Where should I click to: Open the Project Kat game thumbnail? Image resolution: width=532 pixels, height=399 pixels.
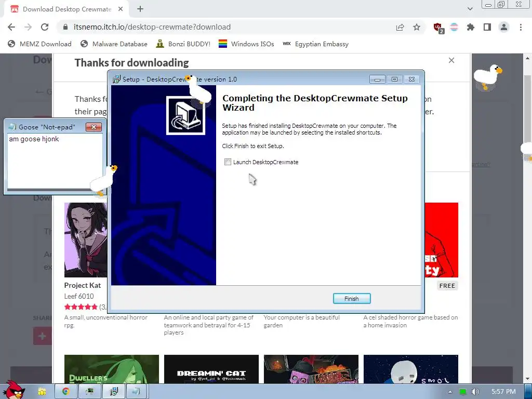86,240
